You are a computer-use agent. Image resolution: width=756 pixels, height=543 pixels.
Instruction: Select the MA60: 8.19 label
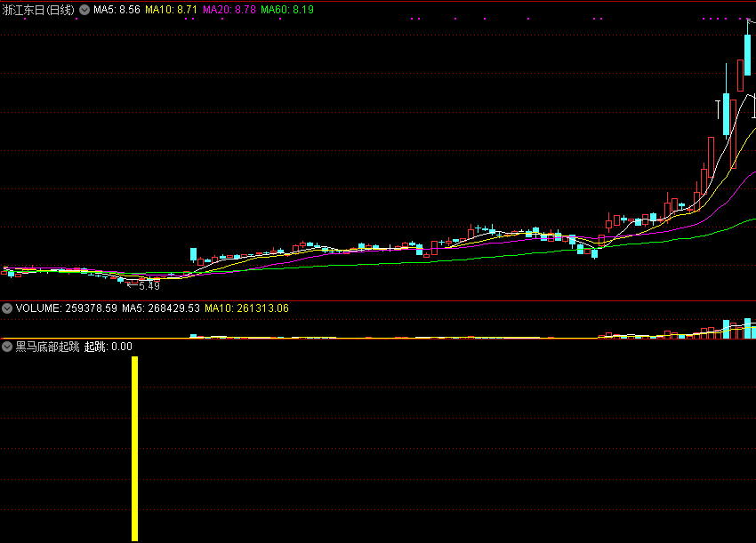pyautogui.click(x=287, y=10)
